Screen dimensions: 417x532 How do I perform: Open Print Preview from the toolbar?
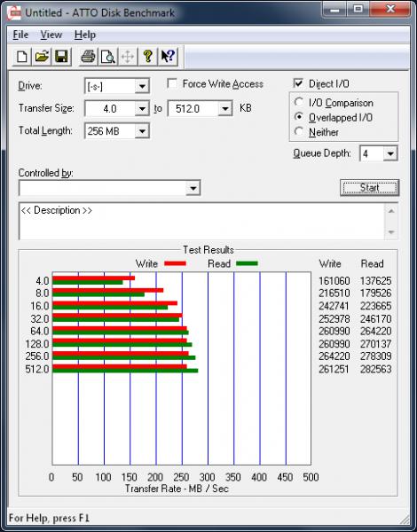[107, 57]
